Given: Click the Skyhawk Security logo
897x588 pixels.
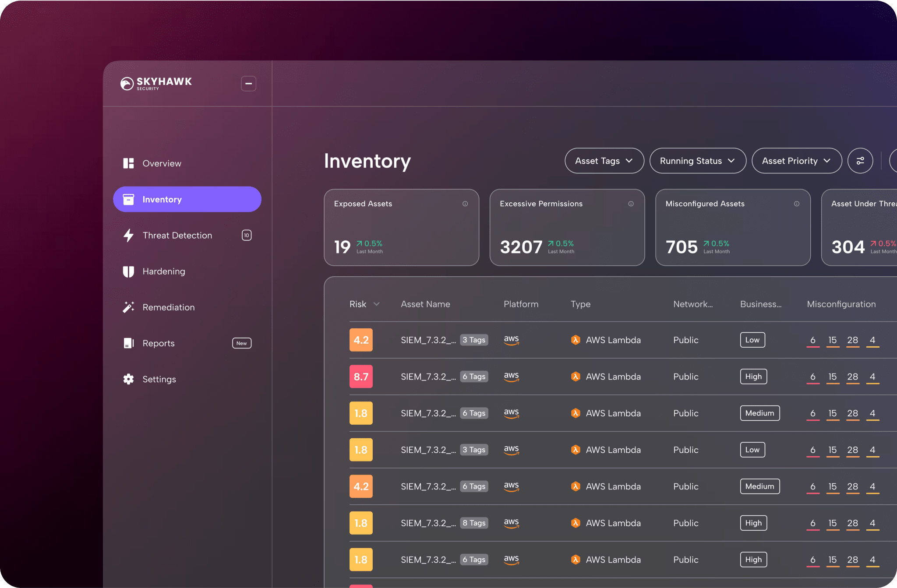Looking at the screenshot, I should 156,83.
